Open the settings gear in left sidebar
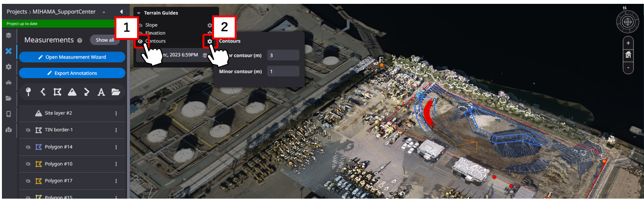 coord(8,67)
